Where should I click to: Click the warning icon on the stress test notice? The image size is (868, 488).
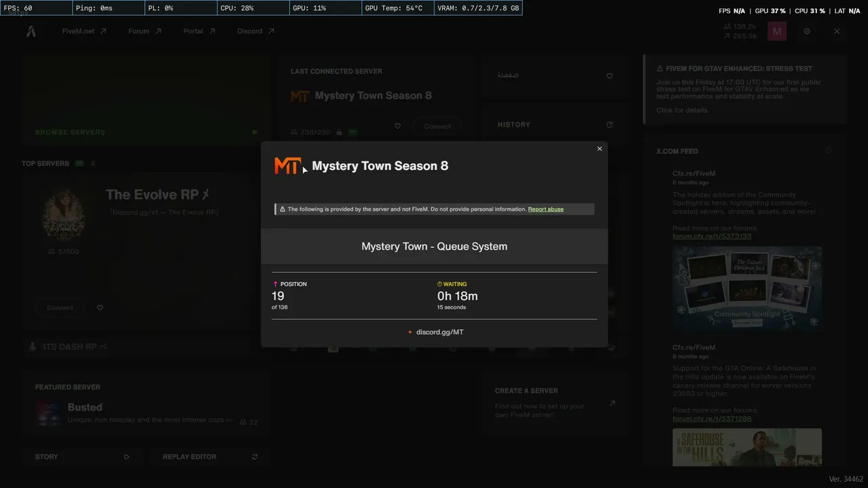point(660,68)
